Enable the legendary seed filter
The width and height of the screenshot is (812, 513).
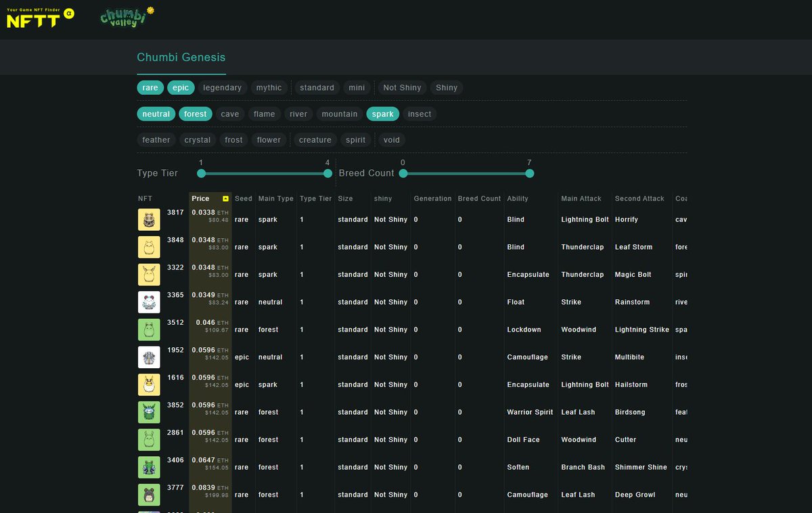coord(222,87)
